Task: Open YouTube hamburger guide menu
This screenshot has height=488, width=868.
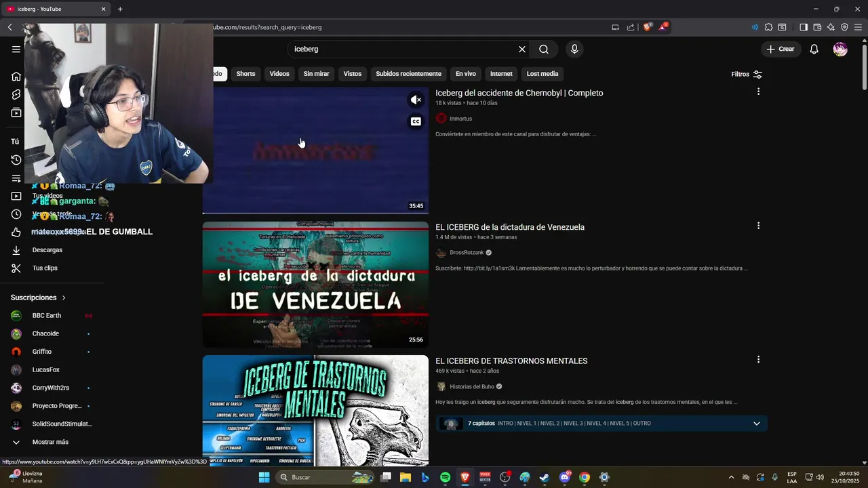Action: [x=16, y=49]
